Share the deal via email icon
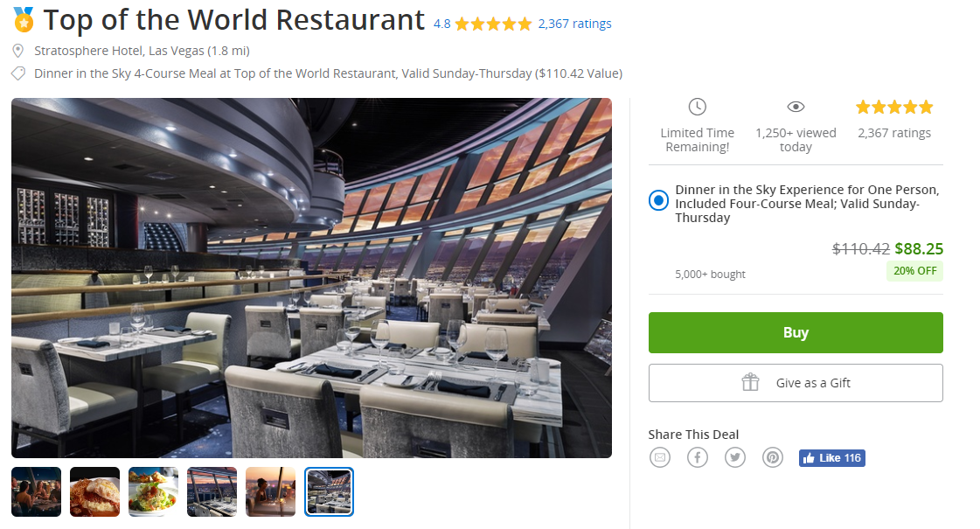 coord(659,457)
